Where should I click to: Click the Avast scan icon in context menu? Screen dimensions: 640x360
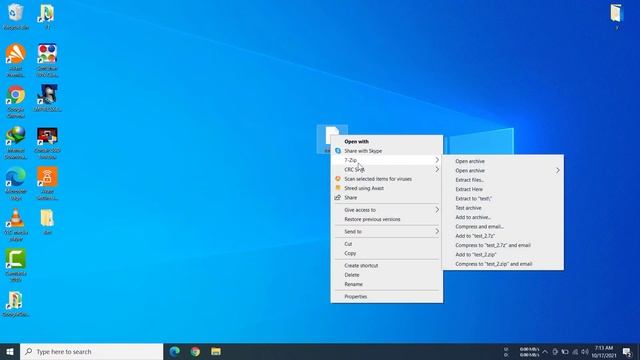tap(338, 179)
